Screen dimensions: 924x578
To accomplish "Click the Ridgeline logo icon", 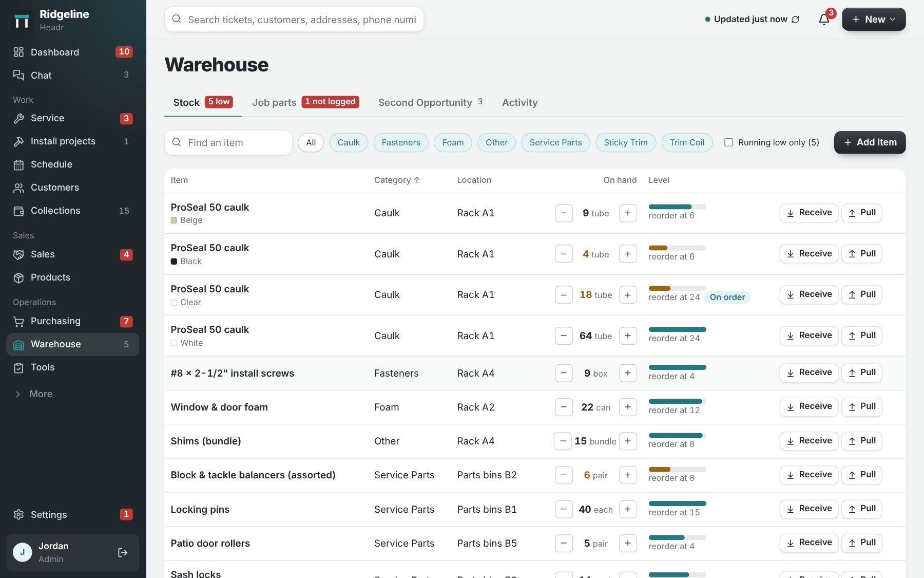I will click(x=22, y=21).
